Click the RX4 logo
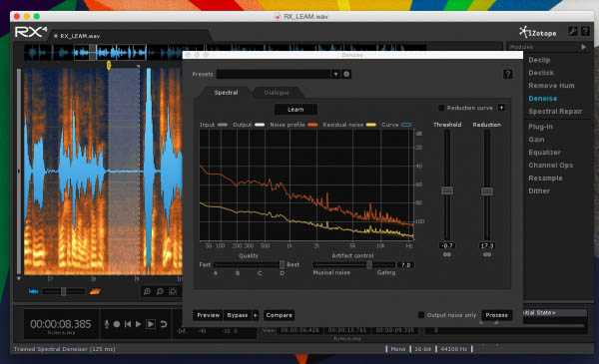599x364 pixels. click(31, 32)
